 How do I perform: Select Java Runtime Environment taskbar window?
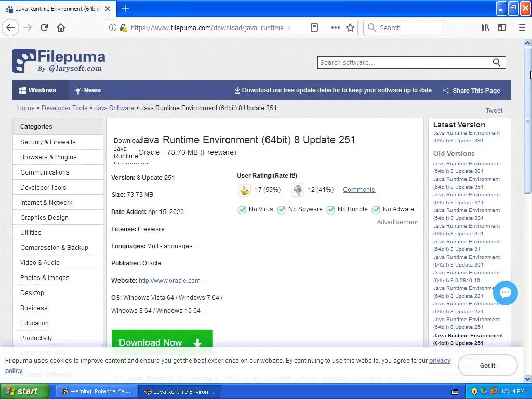[x=180, y=391]
